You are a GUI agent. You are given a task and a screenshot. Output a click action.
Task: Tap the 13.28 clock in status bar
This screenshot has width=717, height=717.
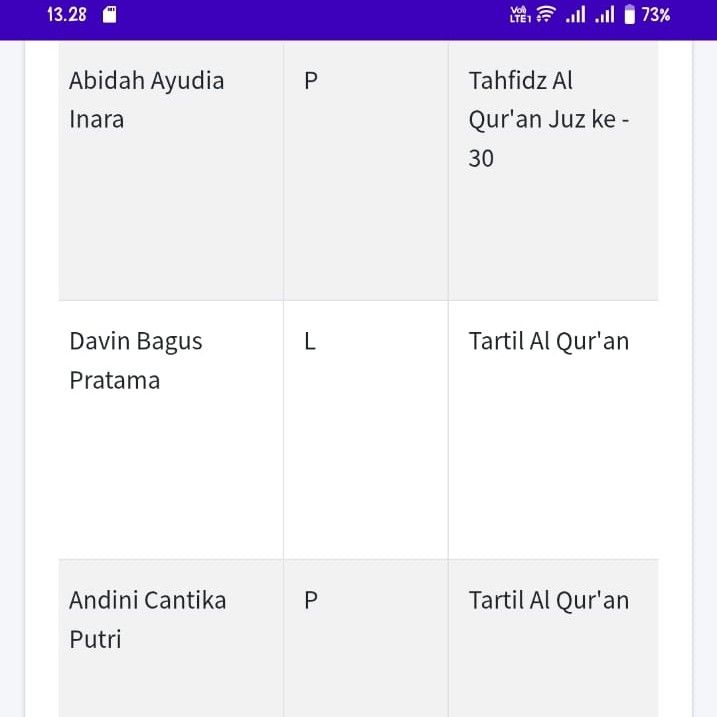click(67, 15)
